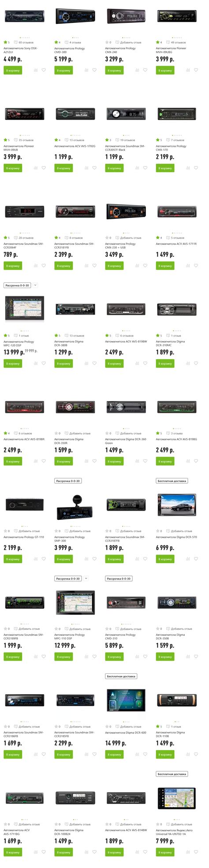Viewport: 209px width, 868px height.
Task: Click image carousel dots under Prology MPC-120 DSP
Action: coord(24,330)
